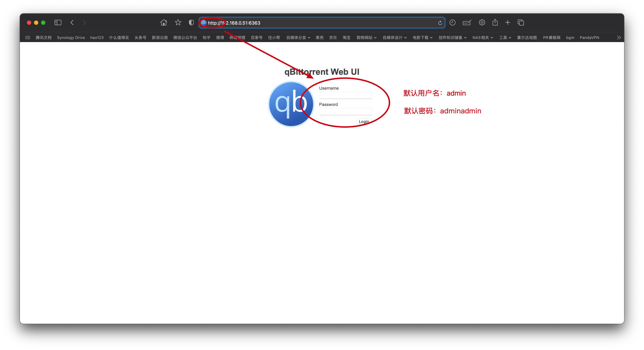Show the tab overview

pos(521,22)
